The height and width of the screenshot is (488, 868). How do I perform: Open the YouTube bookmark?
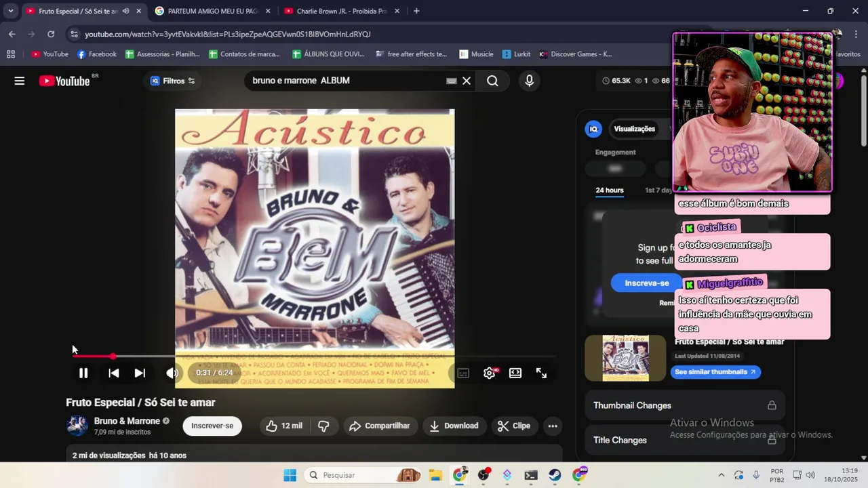pyautogui.click(x=50, y=54)
